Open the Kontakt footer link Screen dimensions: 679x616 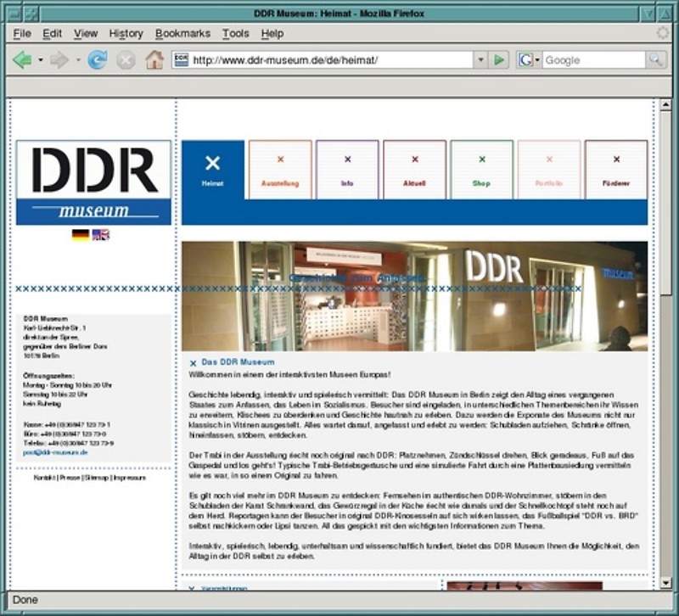[x=45, y=478]
